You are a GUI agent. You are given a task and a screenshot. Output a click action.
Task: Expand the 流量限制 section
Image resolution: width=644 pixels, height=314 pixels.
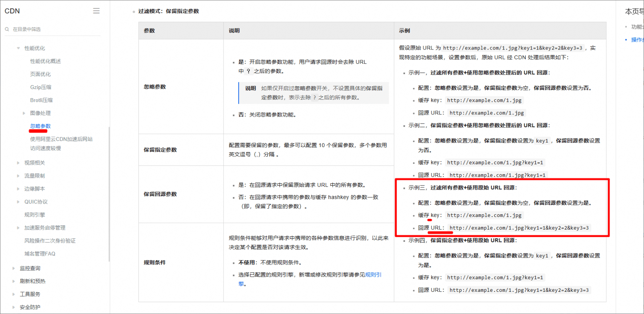(x=18, y=176)
